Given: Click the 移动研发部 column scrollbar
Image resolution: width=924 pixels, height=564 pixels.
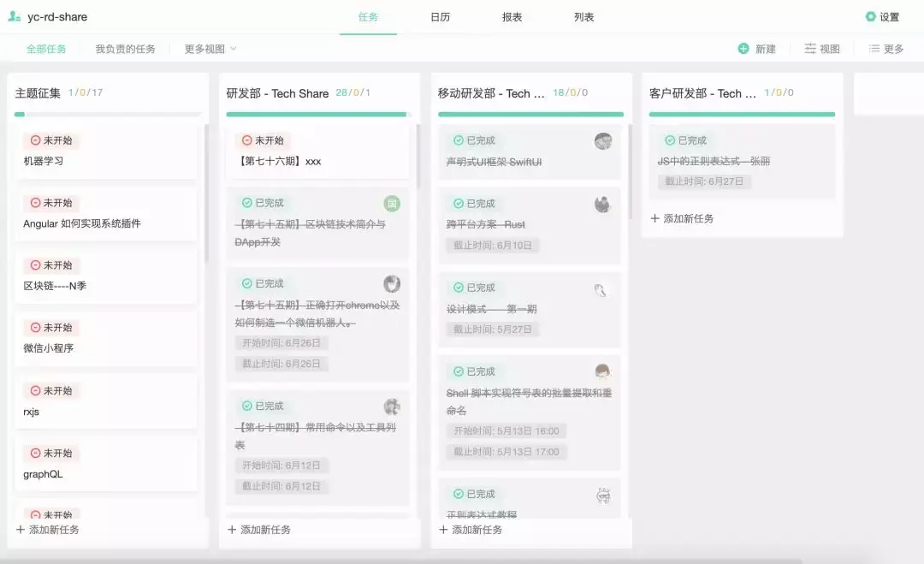Looking at the screenshot, I should click(x=630, y=171).
